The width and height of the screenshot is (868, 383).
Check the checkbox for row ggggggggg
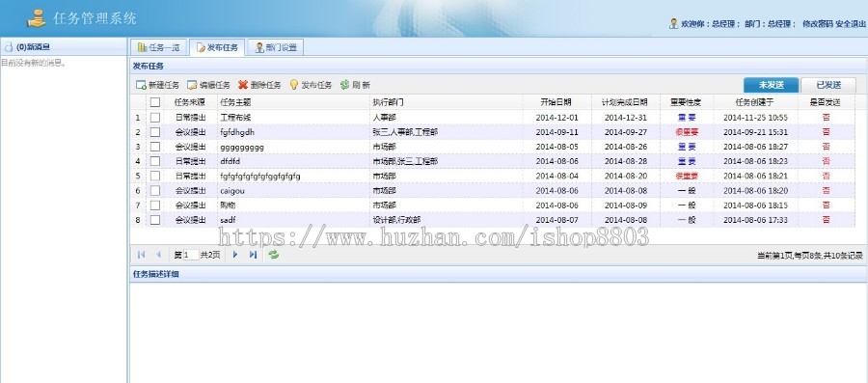[x=155, y=147]
